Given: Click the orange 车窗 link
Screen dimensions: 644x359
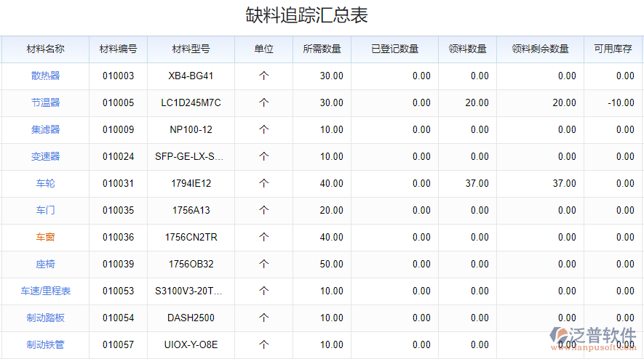Looking at the screenshot, I should [45, 237].
